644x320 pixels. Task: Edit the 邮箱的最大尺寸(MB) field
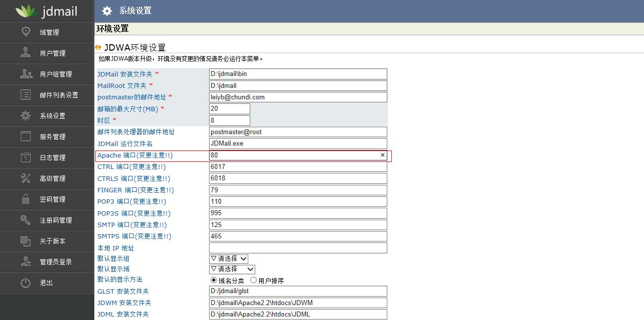pyautogui.click(x=229, y=108)
